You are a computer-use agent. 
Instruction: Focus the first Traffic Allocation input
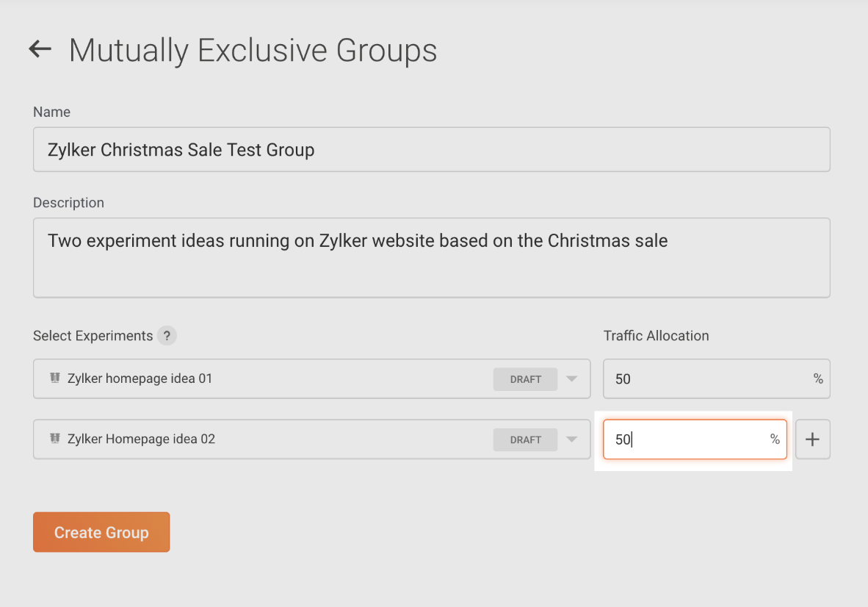coord(705,379)
